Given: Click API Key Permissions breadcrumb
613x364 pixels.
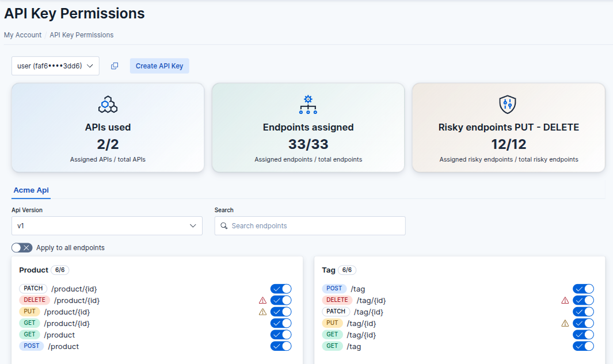Looking at the screenshot, I should tap(81, 35).
